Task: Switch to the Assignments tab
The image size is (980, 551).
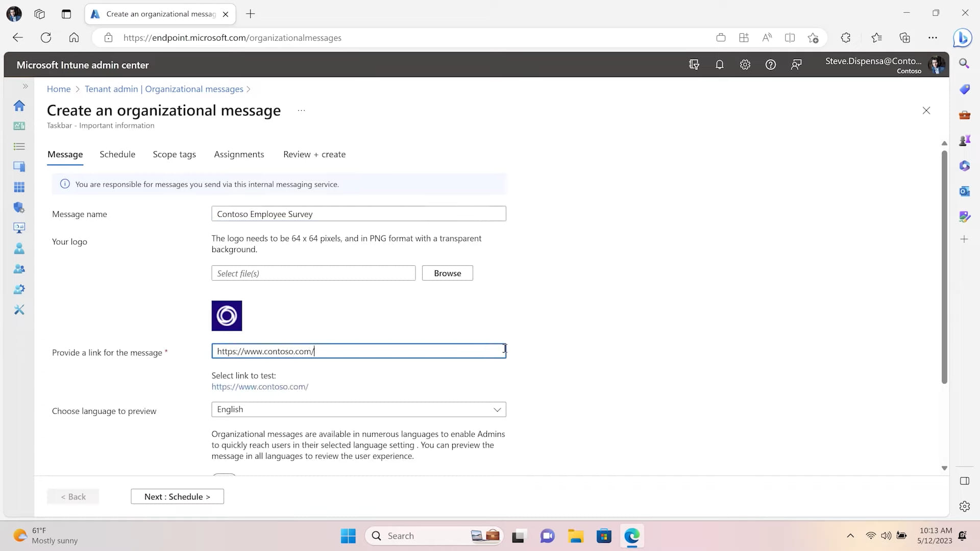Action: pos(239,155)
